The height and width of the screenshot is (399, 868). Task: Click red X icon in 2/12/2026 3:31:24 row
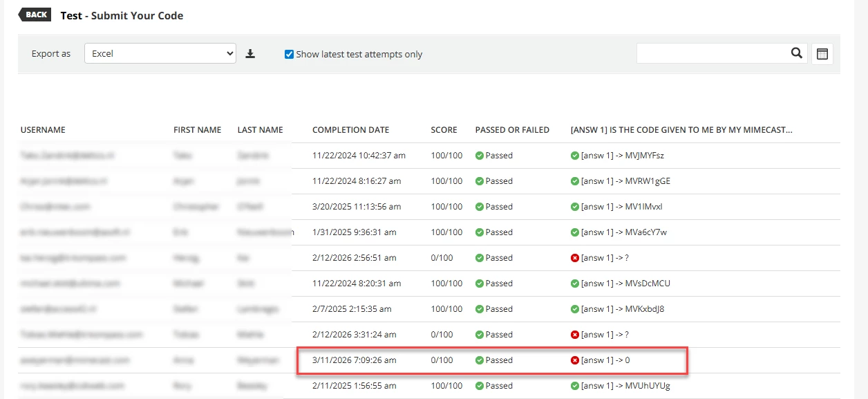(575, 335)
